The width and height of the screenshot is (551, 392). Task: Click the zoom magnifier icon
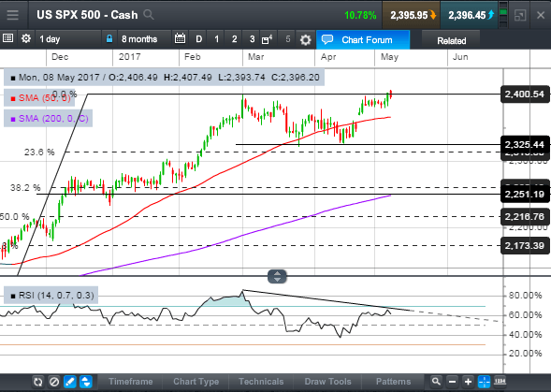pyautogui.click(x=436, y=382)
